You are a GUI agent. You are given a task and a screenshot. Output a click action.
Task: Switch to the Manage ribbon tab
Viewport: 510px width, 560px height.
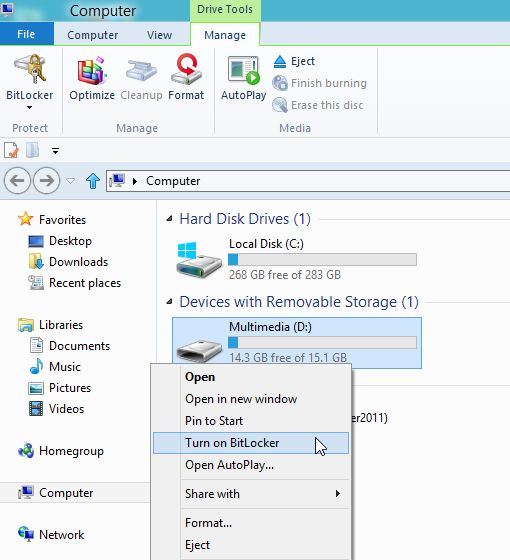tap(225, 35)
